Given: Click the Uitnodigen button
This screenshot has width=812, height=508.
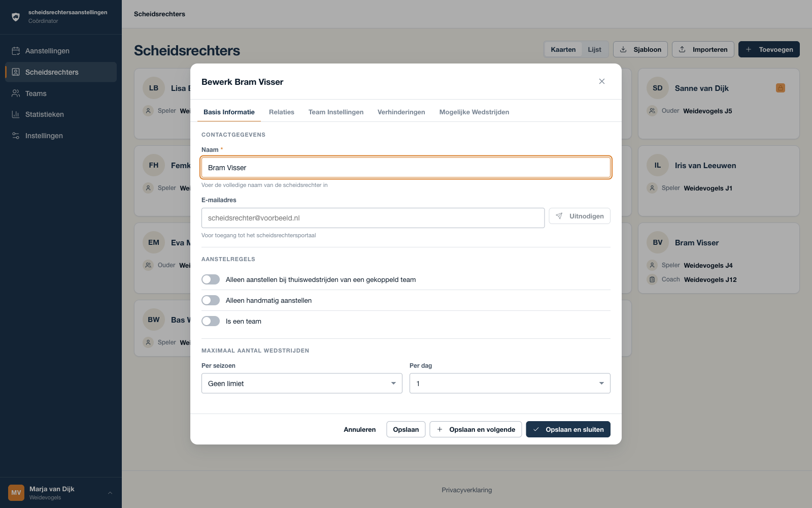Looking at the screenshot, I should pos(580,216).
